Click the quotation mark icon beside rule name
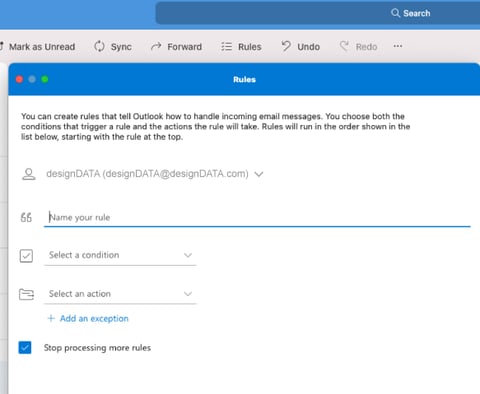This screenshot has height=394, width=480. coord(26,217)
